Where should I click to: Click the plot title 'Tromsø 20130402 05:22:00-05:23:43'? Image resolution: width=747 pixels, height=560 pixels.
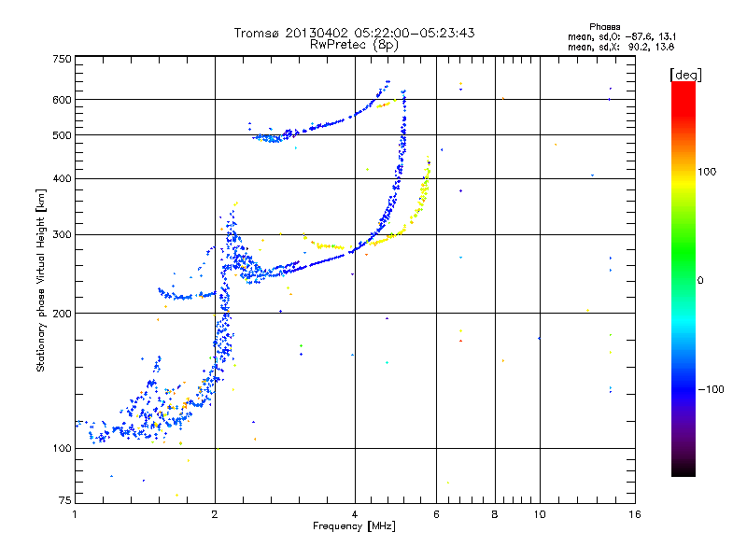354,33
